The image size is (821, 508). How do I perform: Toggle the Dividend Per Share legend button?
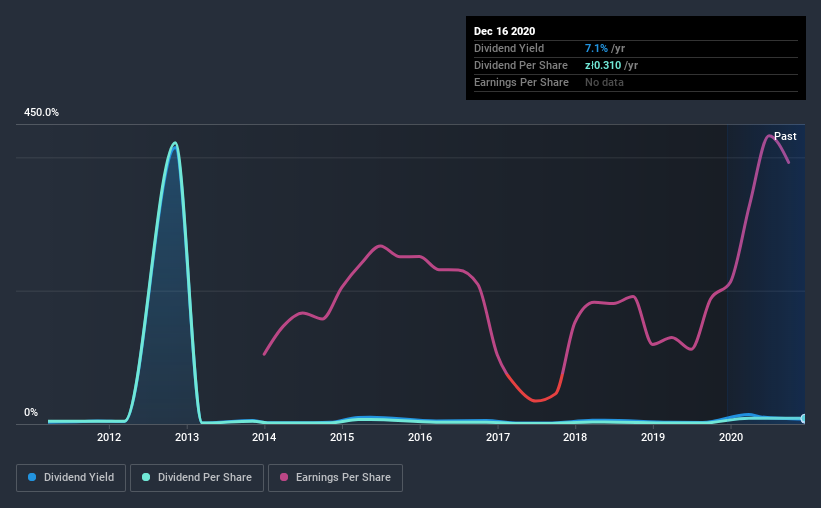click(x=197, y=478)
